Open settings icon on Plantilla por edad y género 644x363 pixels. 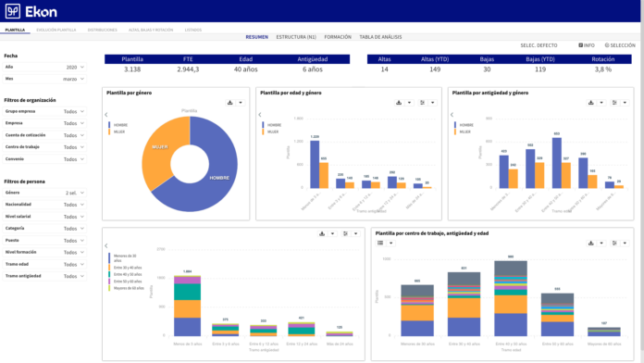tap(422, 103)
